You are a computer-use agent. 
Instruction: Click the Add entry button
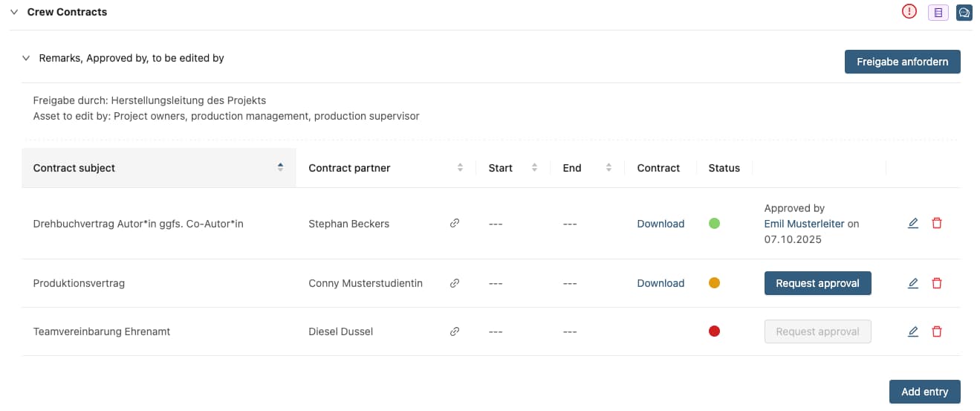coord(924,392)
